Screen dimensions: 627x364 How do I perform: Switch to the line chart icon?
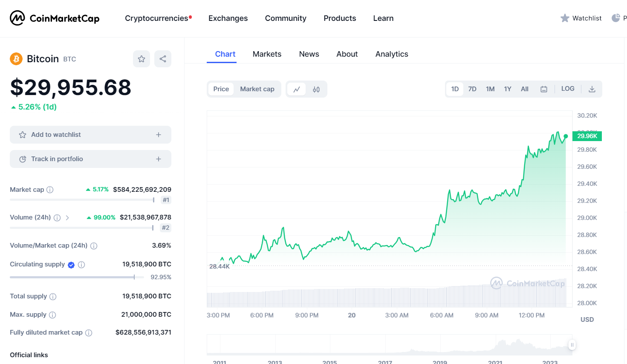(297, 89)
